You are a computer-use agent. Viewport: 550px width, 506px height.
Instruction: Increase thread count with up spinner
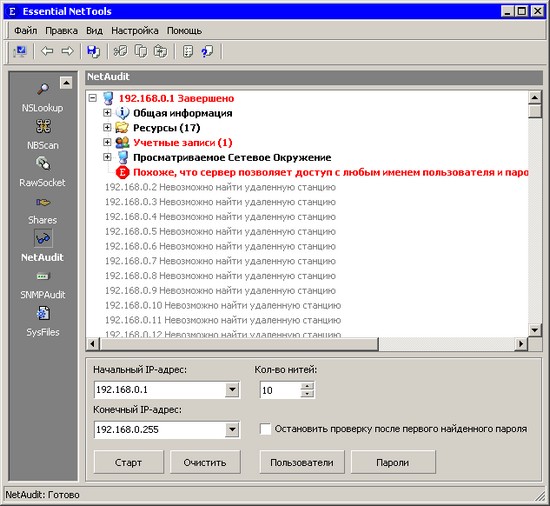click(307, 386)
